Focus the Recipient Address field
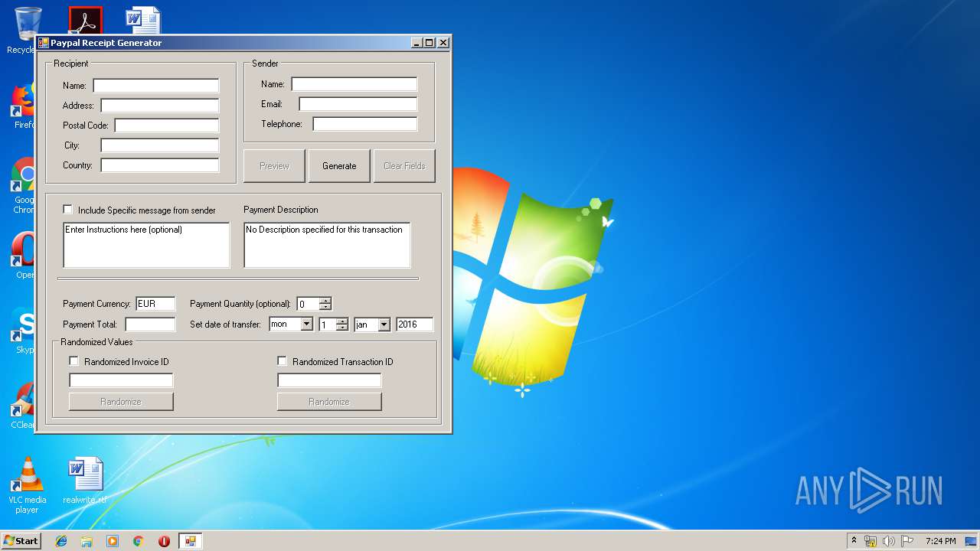This screenshot has height=551, width=980. (160, 106)
